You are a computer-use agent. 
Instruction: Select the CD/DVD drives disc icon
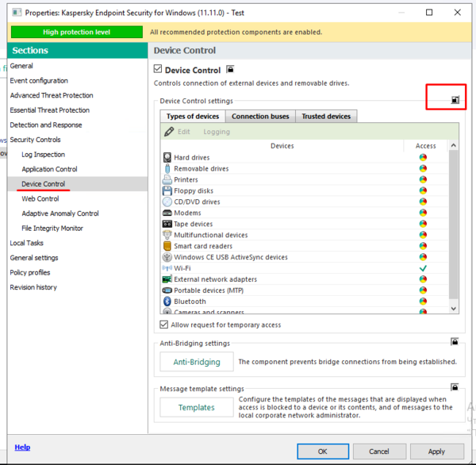(167, 202)
